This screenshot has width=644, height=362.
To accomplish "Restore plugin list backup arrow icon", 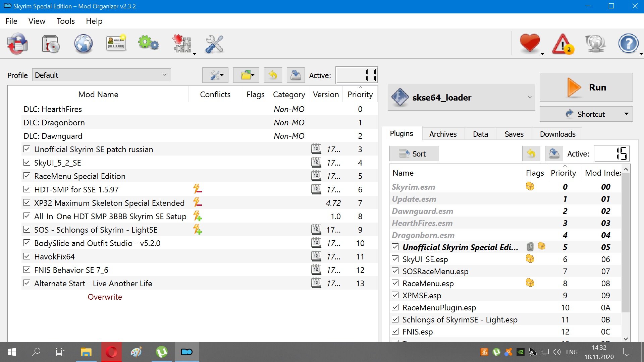I will 531,154.
